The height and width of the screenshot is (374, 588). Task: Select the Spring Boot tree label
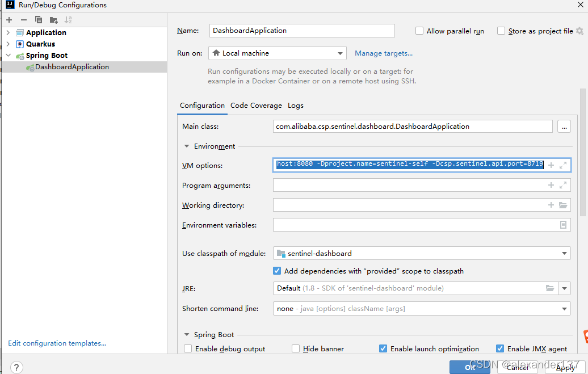pos(47,56)
